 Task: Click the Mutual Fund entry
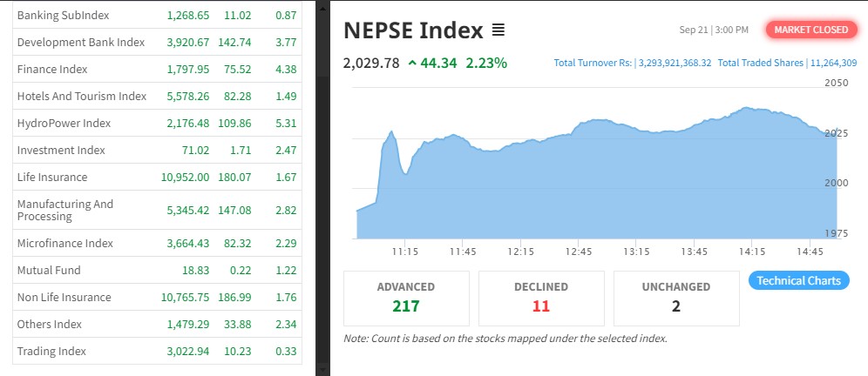[49, 271]
